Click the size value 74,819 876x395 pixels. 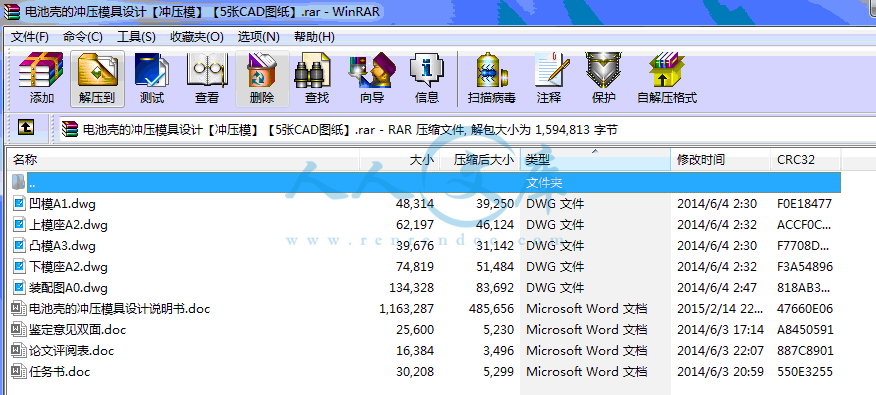coord(415,267)
